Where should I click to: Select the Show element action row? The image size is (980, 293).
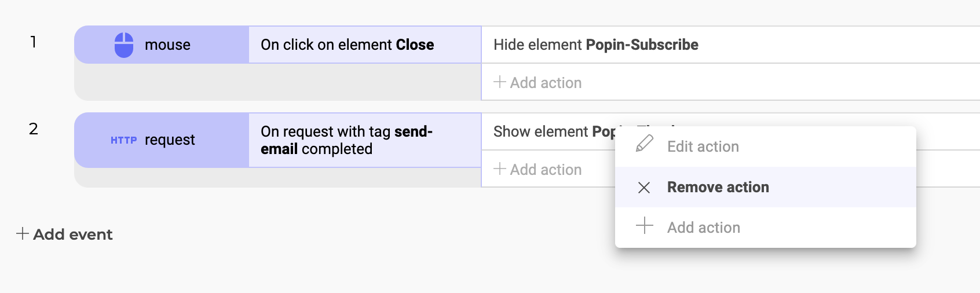click(x=548, y=131)
